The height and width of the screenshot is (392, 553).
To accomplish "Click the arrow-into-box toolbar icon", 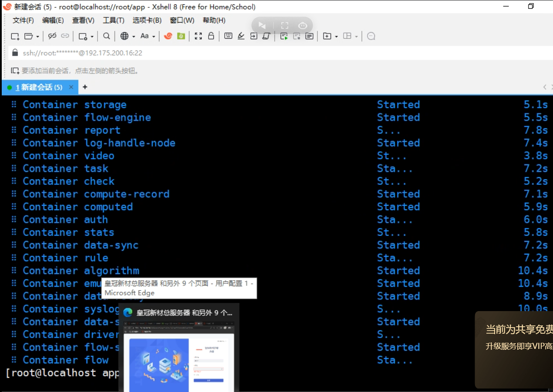I will [x=254, y=36].
